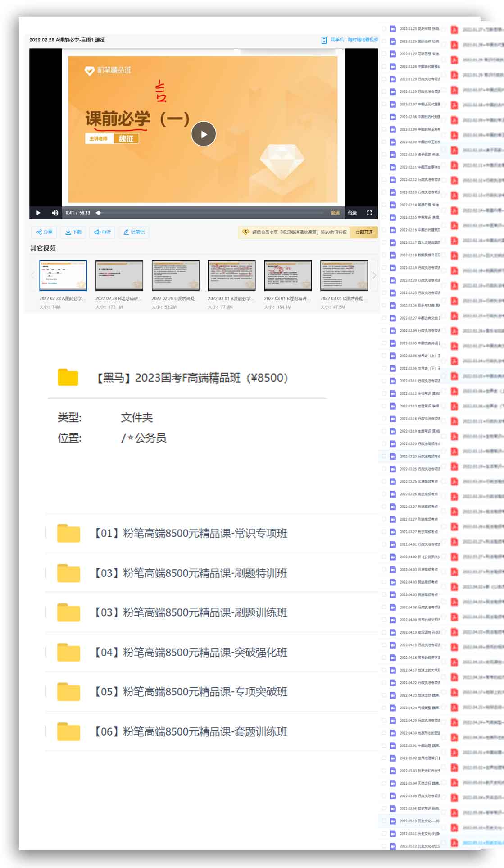Click the 【黑马】2023国考F高端精品班 folder icon

coord(68,377)
